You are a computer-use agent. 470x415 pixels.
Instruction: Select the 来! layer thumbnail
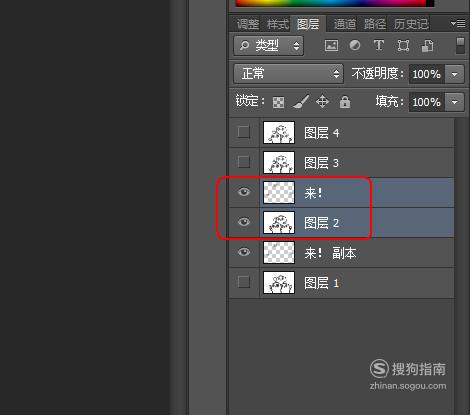[279, 192]
